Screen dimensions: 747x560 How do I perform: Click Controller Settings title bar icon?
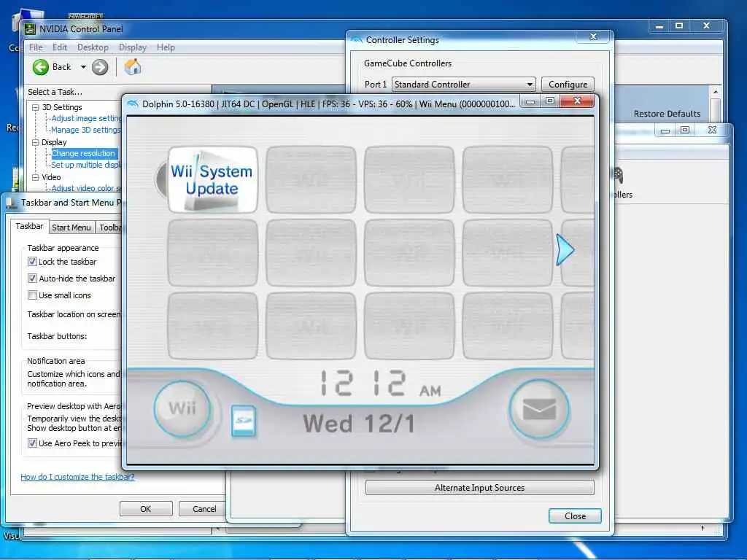(x=356, y=39)
